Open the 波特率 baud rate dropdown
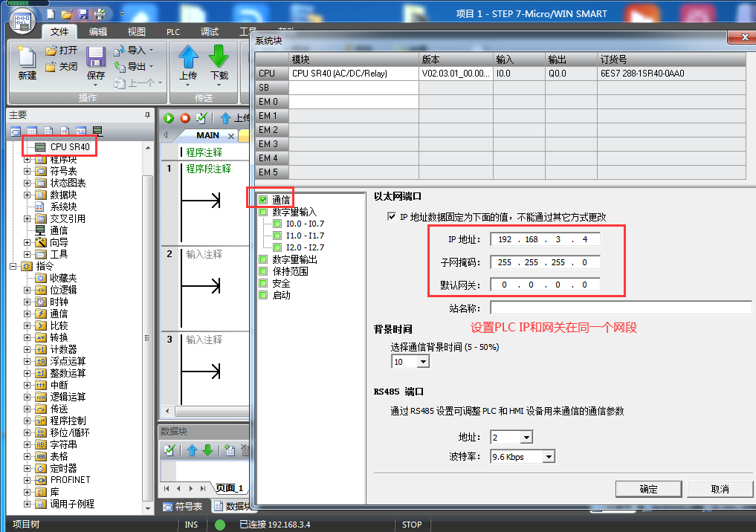 point(549,456)
